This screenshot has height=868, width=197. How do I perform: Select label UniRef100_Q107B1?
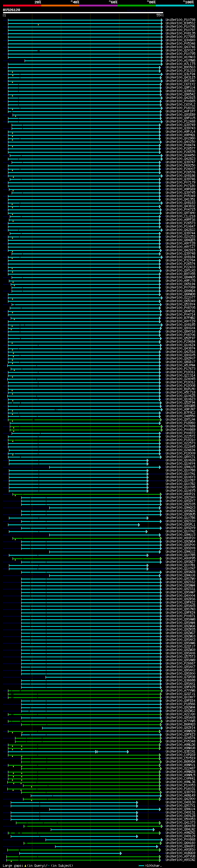point(180,565)
